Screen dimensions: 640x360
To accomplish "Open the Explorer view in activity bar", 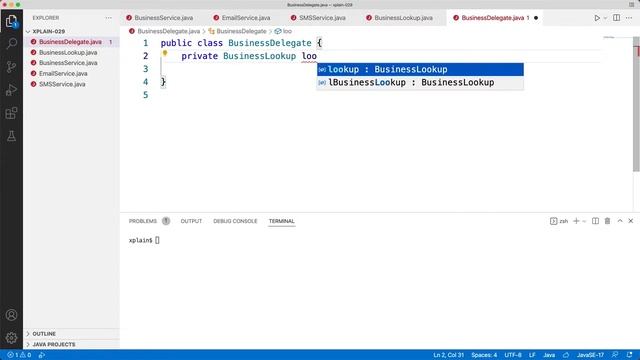I will (x=11, y=21).
